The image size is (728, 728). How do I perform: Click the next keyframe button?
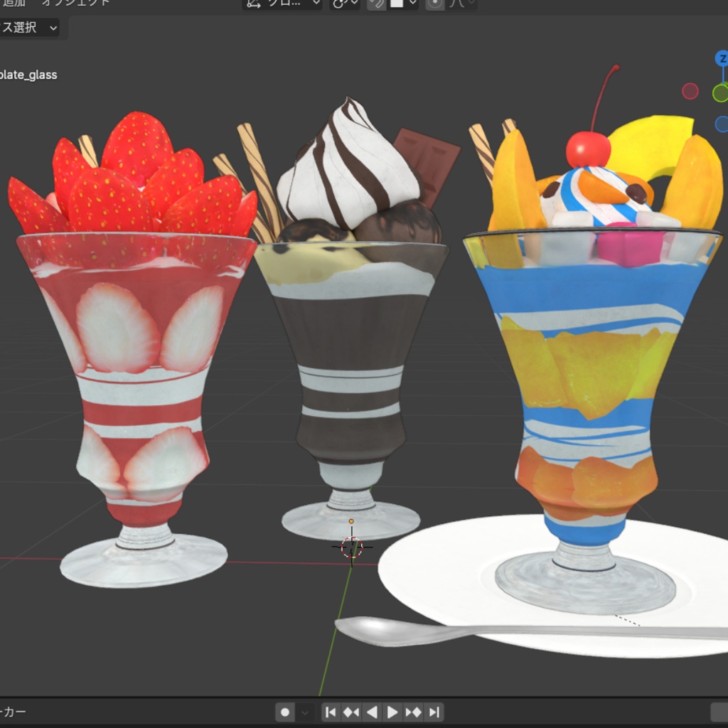tap(414, 712)
